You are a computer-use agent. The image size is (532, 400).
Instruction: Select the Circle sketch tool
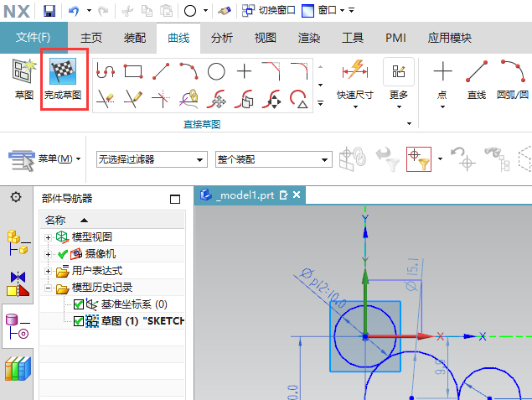[x=216, y=71]
